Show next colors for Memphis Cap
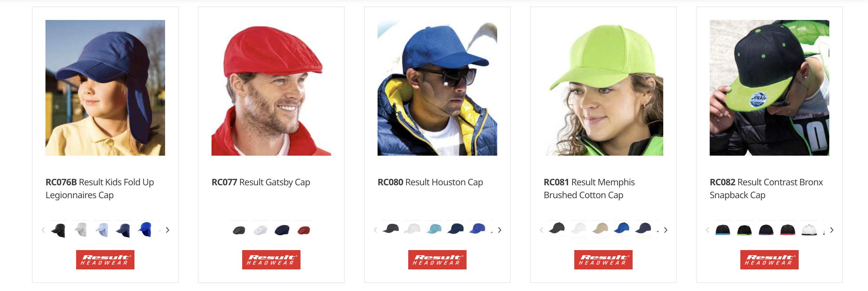Screen dimensions: 868x291 click(x=666, y=230)
